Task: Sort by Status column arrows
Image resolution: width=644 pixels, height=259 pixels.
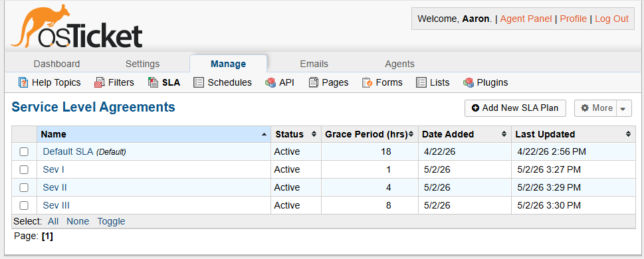Action: click(x=314, y=134)
